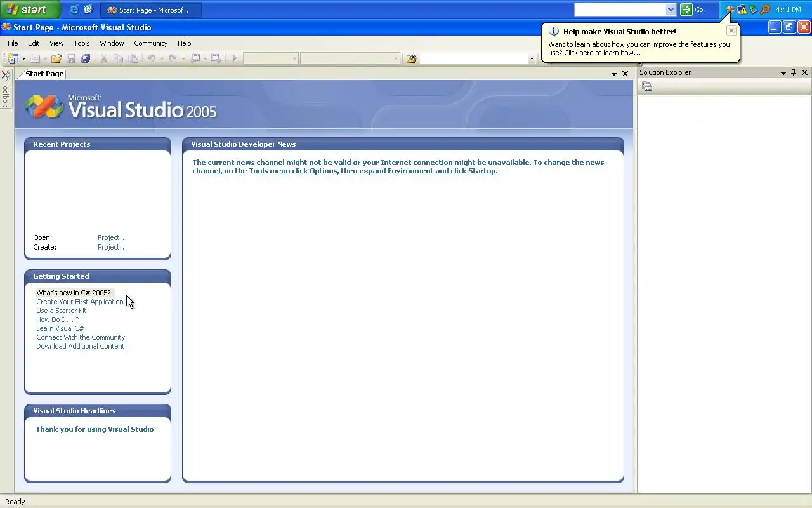Click Learn Visual C# link

click(x=60, y=328)
